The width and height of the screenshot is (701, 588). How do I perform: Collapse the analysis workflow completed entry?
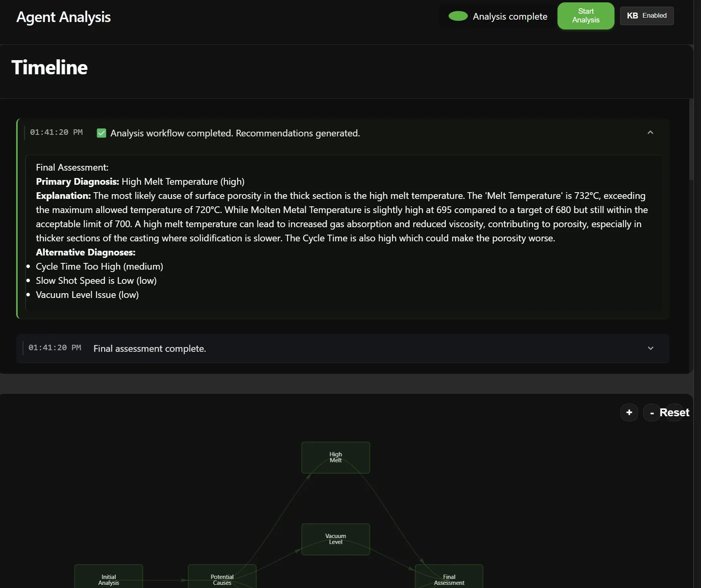(x=650, y=133)
